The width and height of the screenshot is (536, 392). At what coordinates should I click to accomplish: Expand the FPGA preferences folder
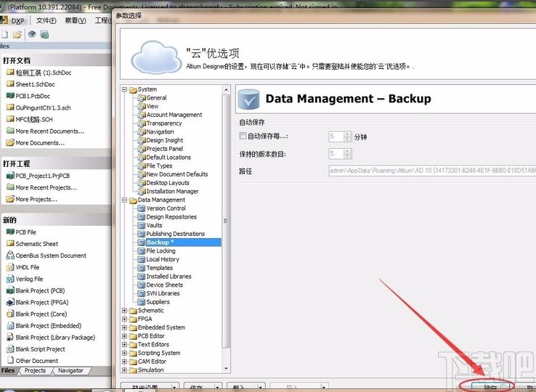tap(124, 319)
